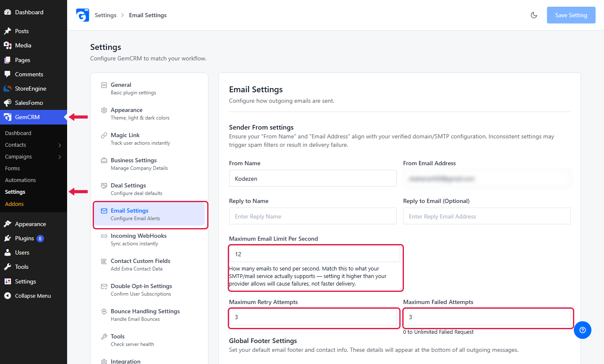The width and height of the screenshot is (604, 364).
Task: Click the WordPress Settings sliders icon
Action: click(x=8, y=281)
